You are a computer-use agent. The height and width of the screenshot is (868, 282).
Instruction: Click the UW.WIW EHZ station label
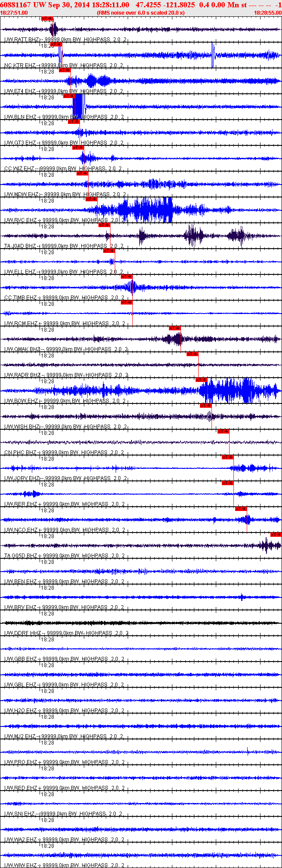[21, 865]
